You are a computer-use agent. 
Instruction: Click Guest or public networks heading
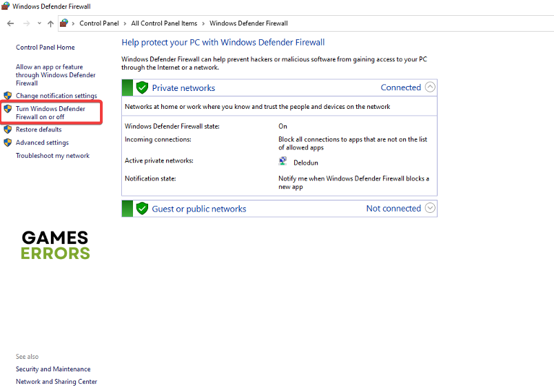(199, 209)
